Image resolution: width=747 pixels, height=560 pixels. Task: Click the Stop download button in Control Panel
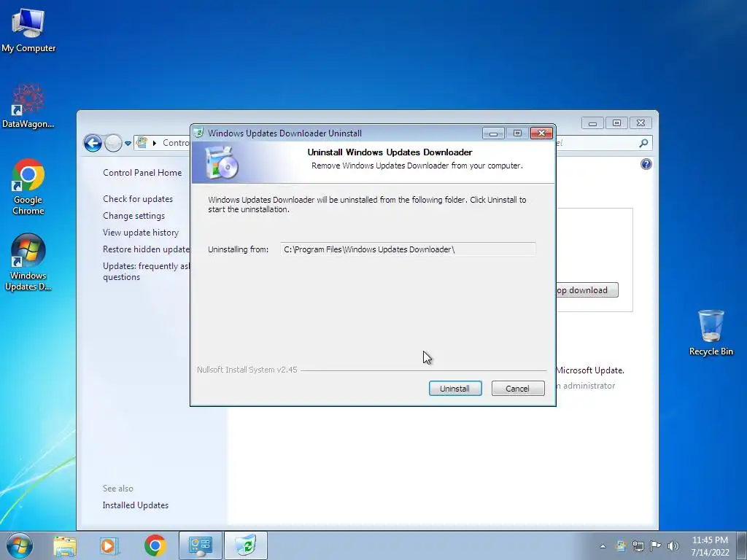(x=587, y=290)
